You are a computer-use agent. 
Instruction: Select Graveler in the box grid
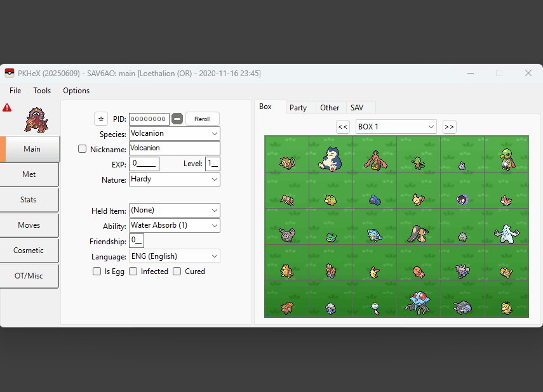pos(286,226)
